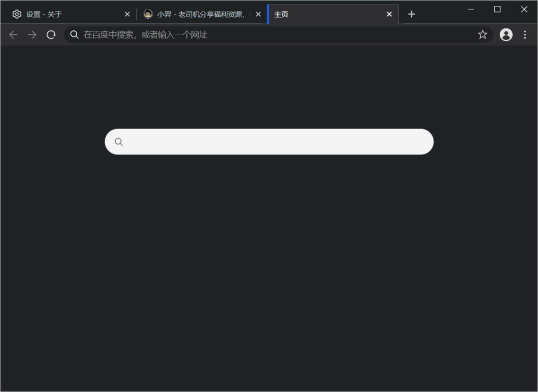The width and height of the screenshot is (538, 392).
Task: Click the gear favicon on the 设置 tab
Action: pos(17,14)
